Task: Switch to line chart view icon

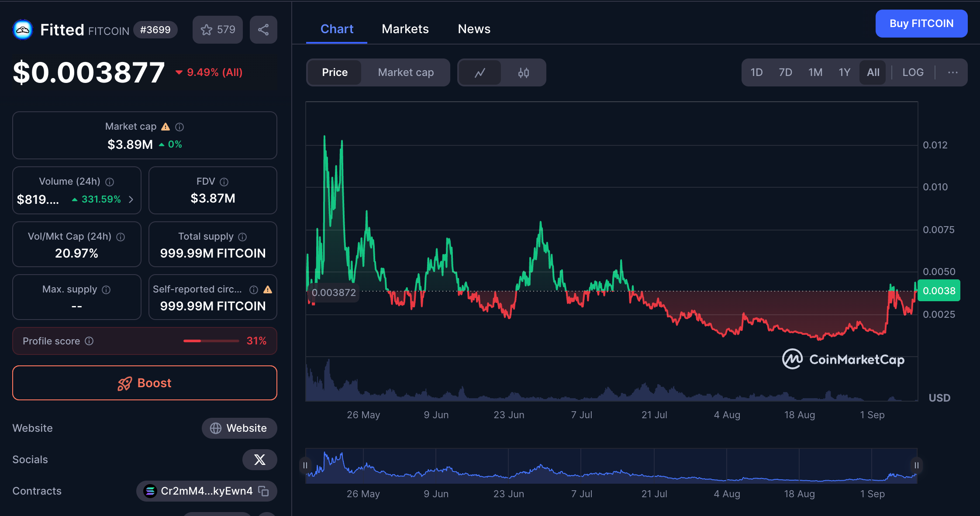Action: click(x=480, y=72)
